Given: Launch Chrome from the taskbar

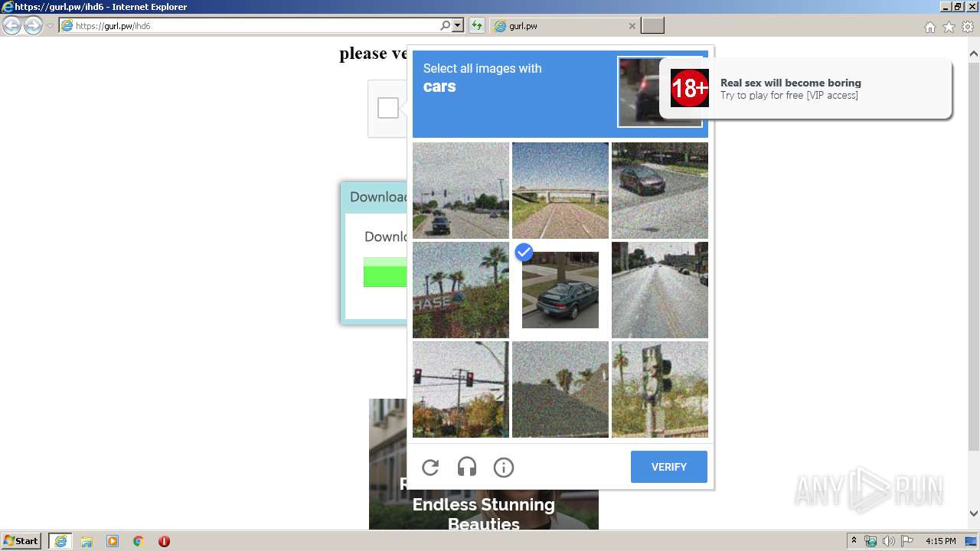Looking at the screenshot, I should pyautogui.click(x=138, y=541).
